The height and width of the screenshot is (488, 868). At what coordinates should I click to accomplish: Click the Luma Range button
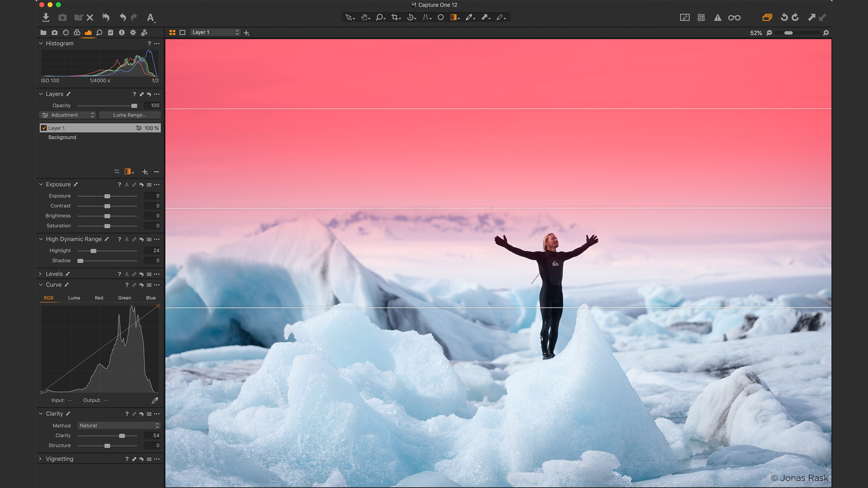pyautogui.click(x=129, y=115)
